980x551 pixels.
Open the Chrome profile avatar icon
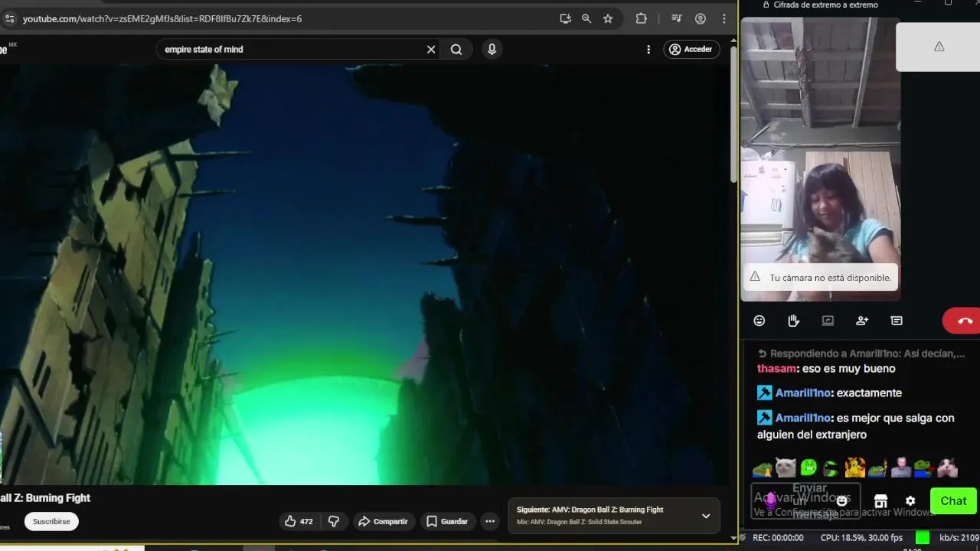tap(701, 18)
